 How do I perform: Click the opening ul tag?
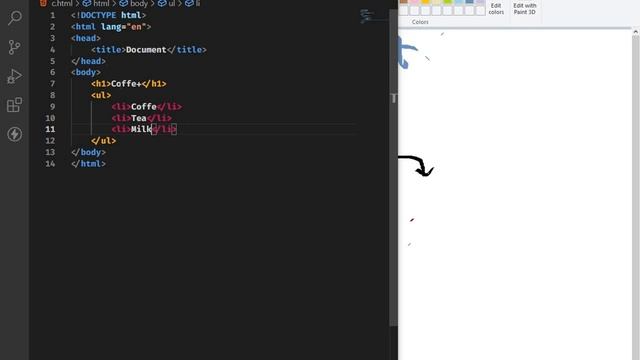pyautogui.click(x=101, y=95)
